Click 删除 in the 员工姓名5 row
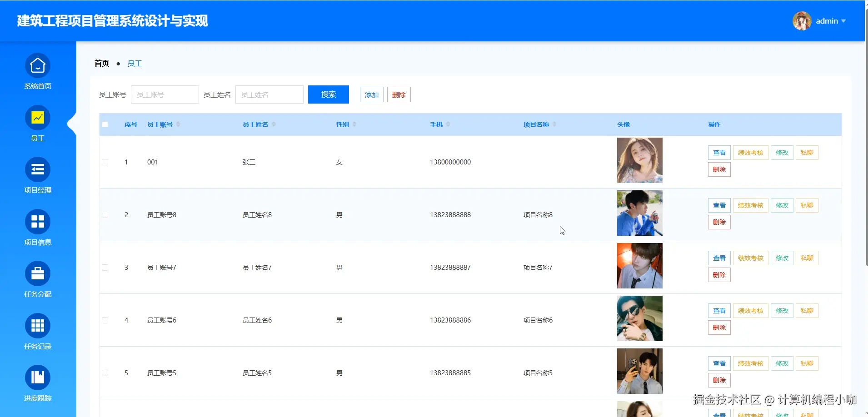 719,380
